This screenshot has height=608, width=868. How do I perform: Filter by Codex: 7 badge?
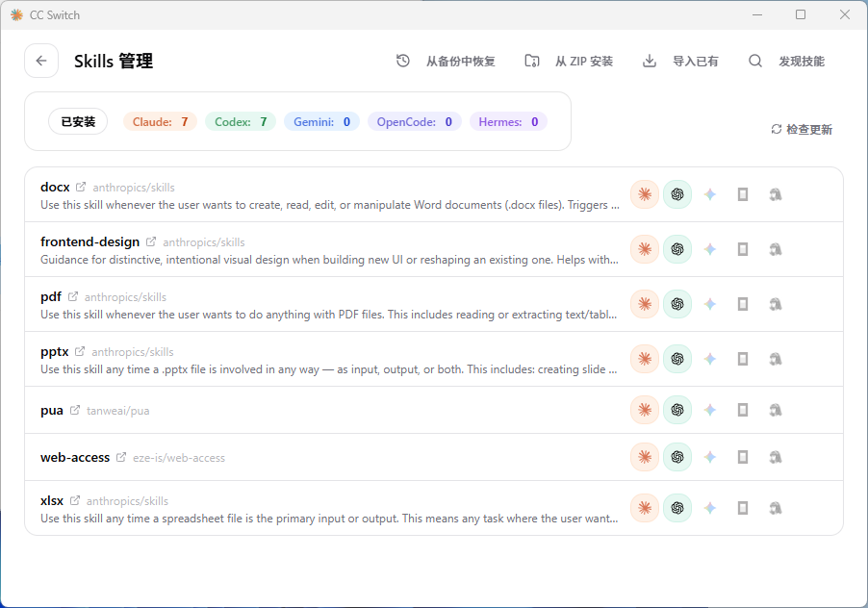coord(241,122)
